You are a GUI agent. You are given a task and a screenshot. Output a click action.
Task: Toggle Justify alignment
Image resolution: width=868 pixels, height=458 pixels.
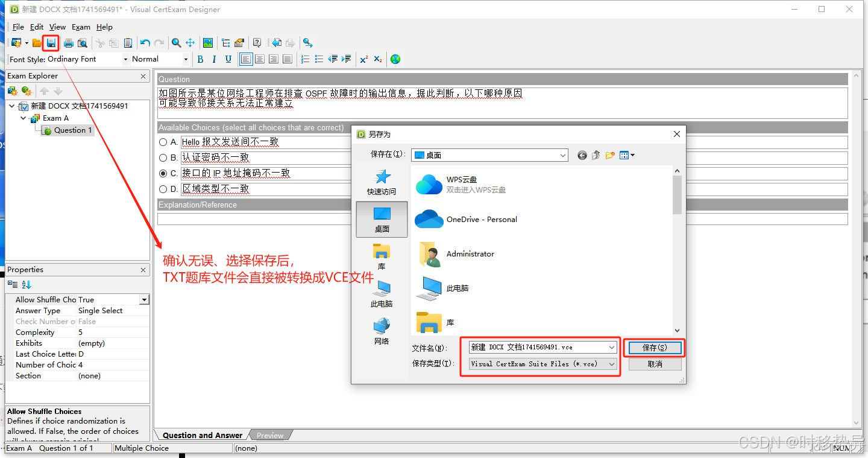point(287,59)
